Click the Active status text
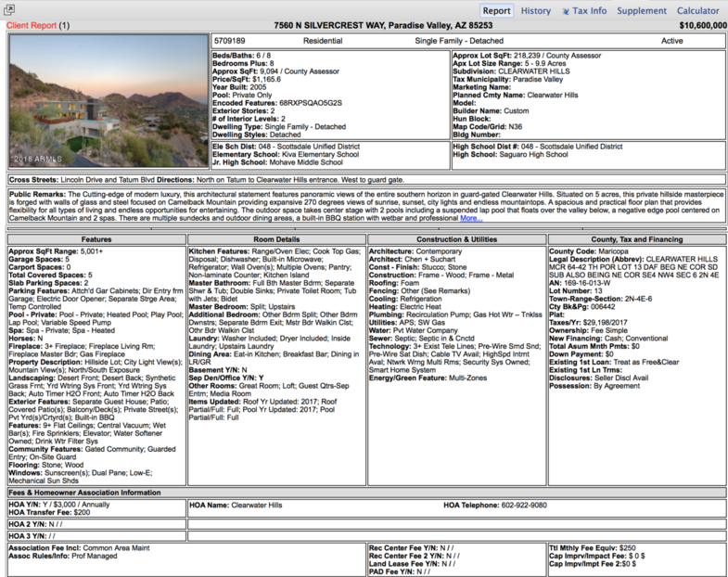728x577 pixels. [x=671, y=41]
